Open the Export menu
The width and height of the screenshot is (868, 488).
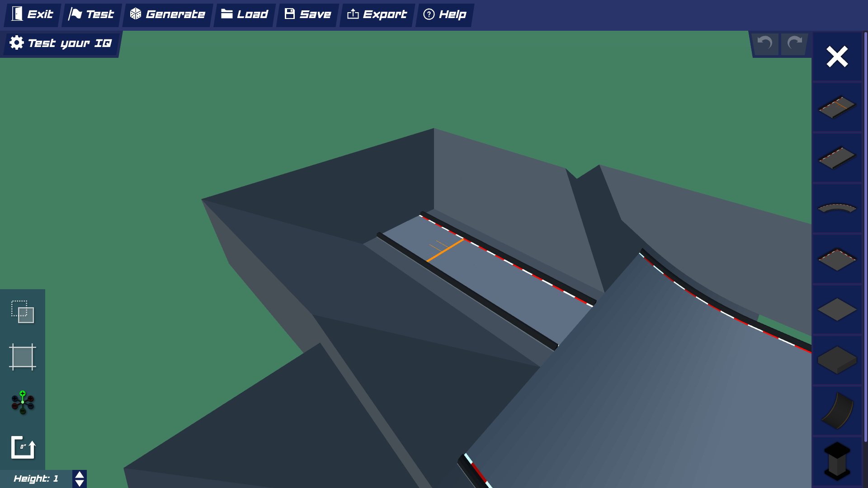[377, 14]
